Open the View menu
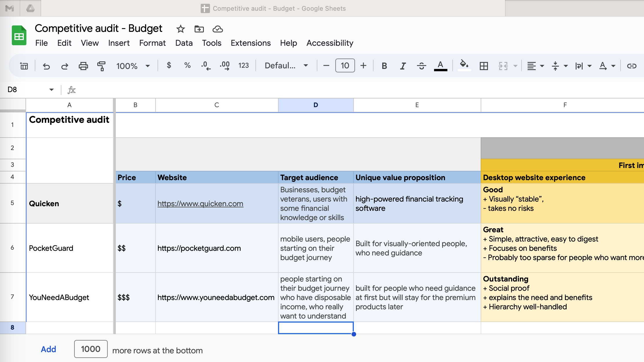The width and height of the screenshot is (644, 362). click(x=90, y=43)
